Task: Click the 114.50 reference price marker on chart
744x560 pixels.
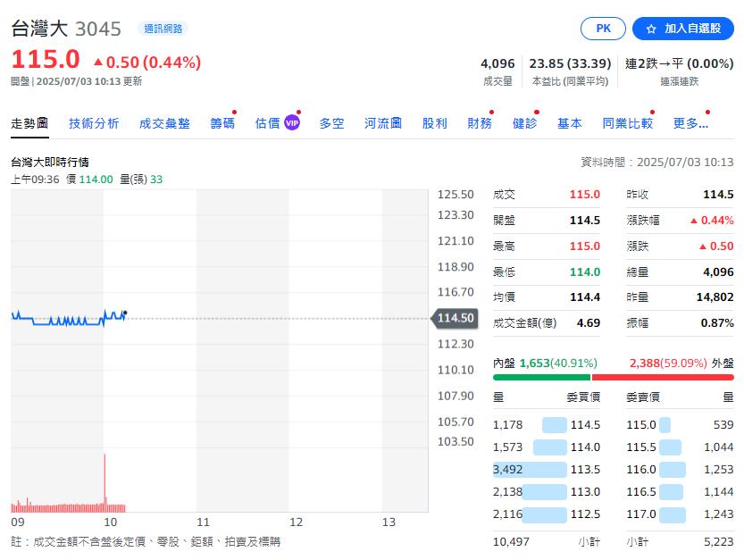Action: pyautogui.click(x=454, y=318)
